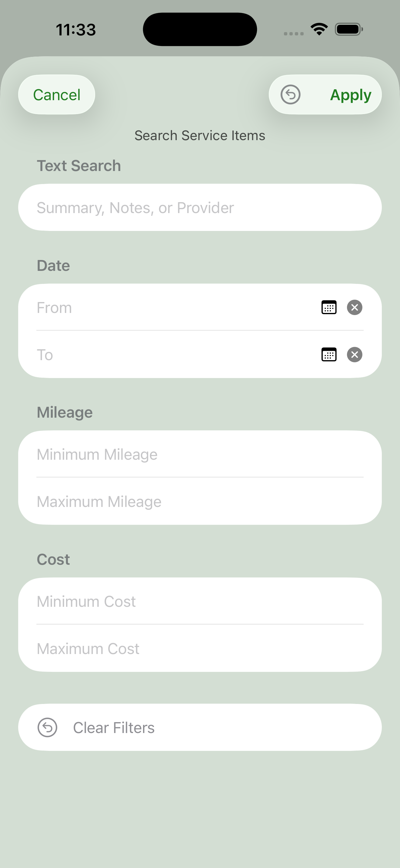Focus the Summary, Notes, or Provider field
The width and height of the screenshot is (400, 868).
click(x=200, y=207)
